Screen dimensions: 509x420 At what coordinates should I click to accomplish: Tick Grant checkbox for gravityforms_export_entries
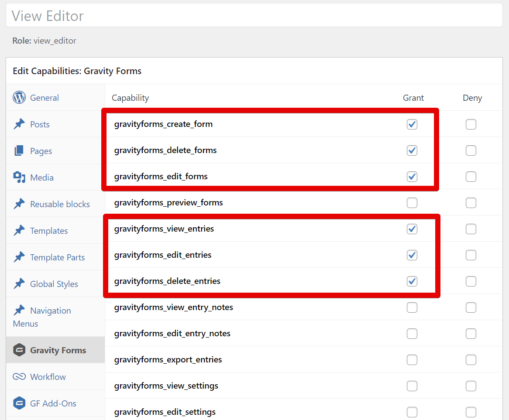click(412, 360)
